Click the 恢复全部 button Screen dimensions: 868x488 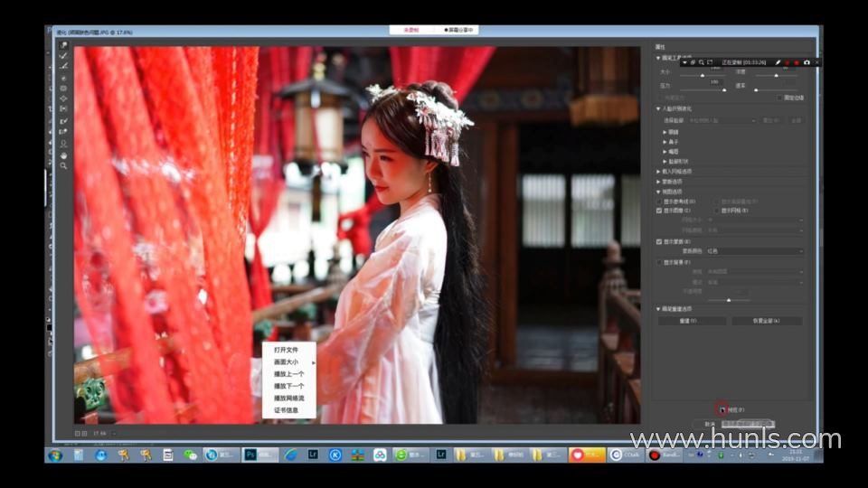766,321
